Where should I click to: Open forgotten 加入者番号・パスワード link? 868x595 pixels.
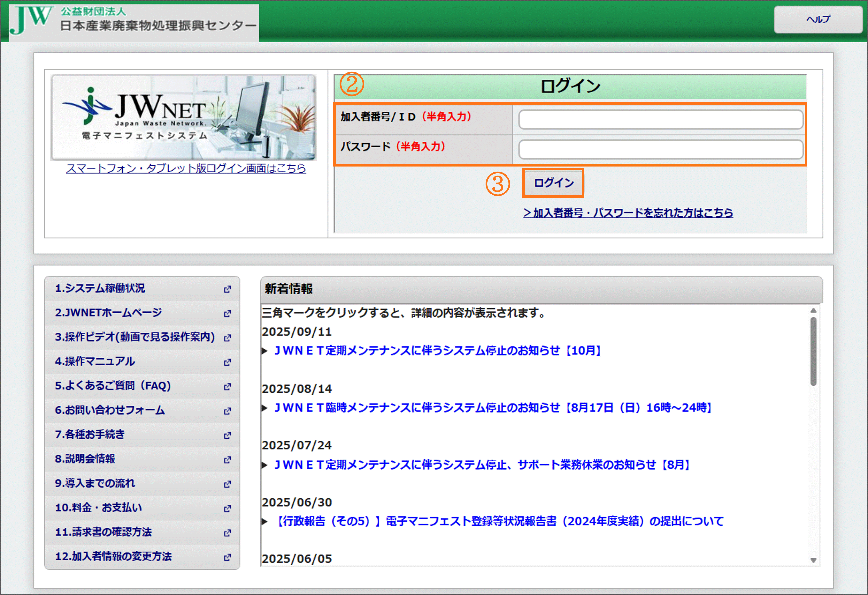(x=628, y=213)
